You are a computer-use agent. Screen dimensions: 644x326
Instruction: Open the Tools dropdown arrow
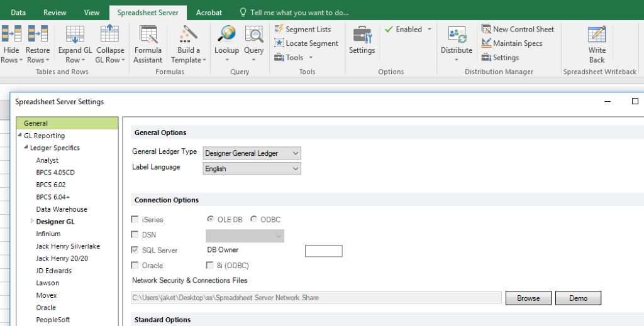tap(311, 57)
